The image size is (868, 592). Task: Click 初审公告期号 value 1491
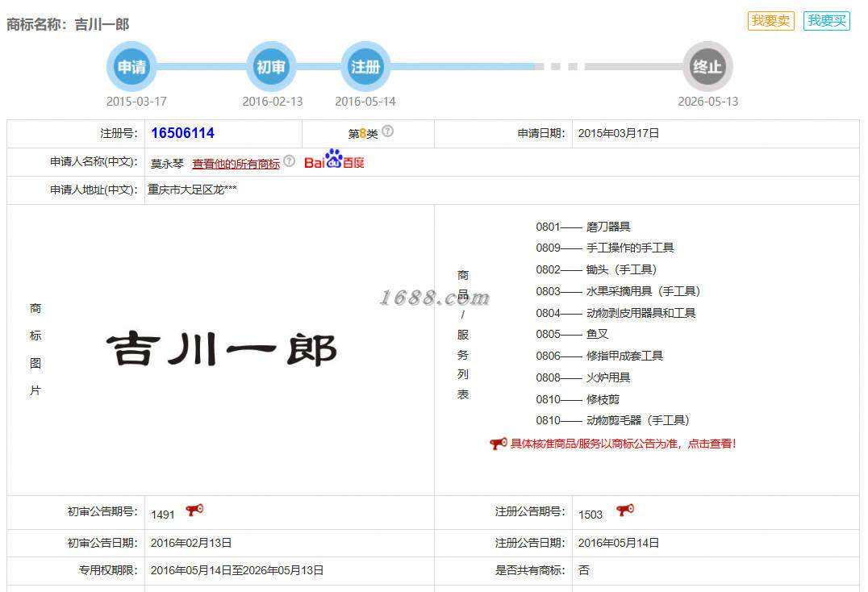click(x=163, y=515)
